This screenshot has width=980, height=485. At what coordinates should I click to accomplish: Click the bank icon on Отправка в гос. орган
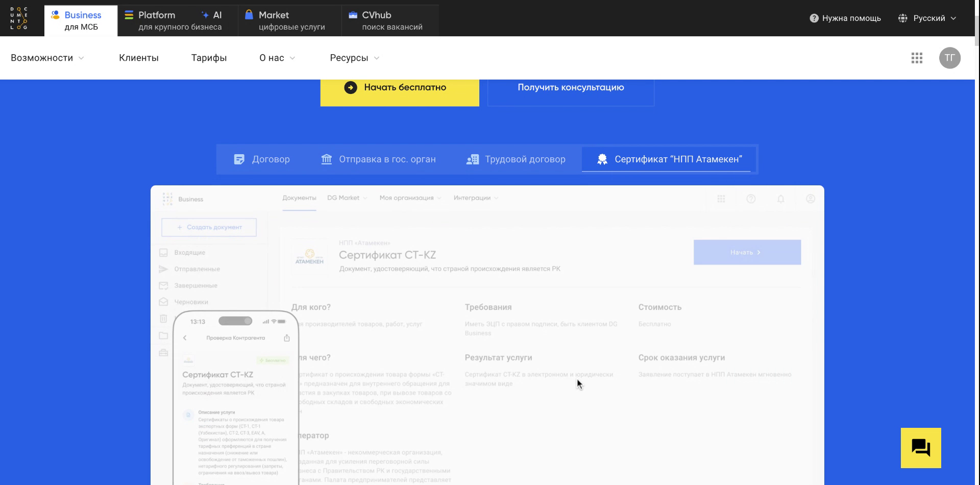(x=327, y=159)
